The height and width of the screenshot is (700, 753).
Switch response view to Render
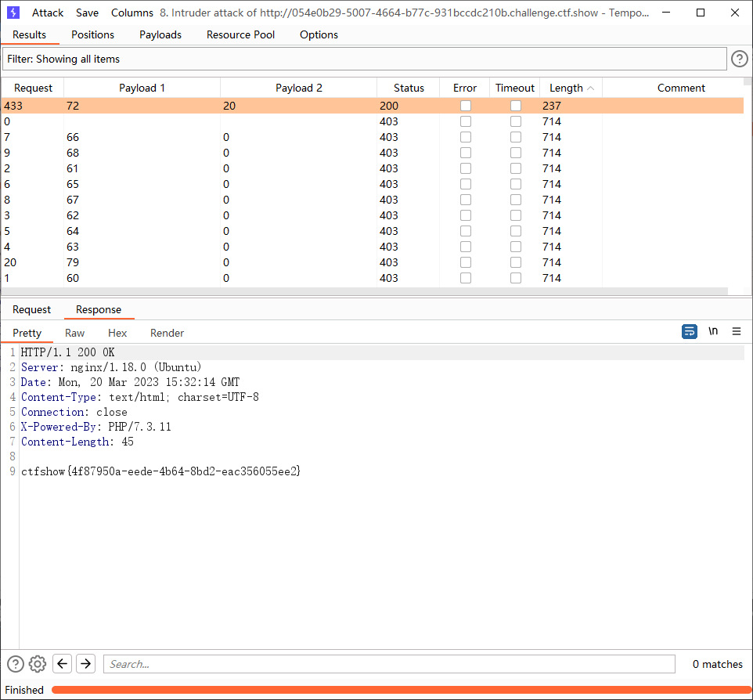tap(168, 333)
